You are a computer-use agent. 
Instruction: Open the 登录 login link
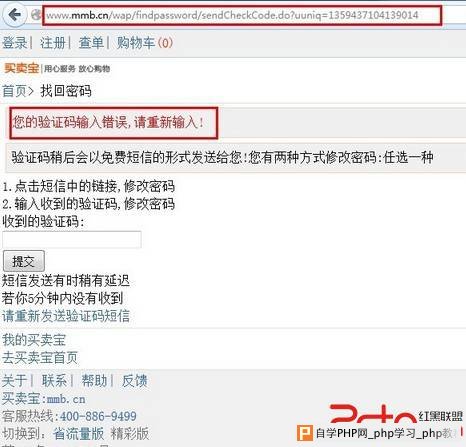pyautogui.click(x=14, y=43)
